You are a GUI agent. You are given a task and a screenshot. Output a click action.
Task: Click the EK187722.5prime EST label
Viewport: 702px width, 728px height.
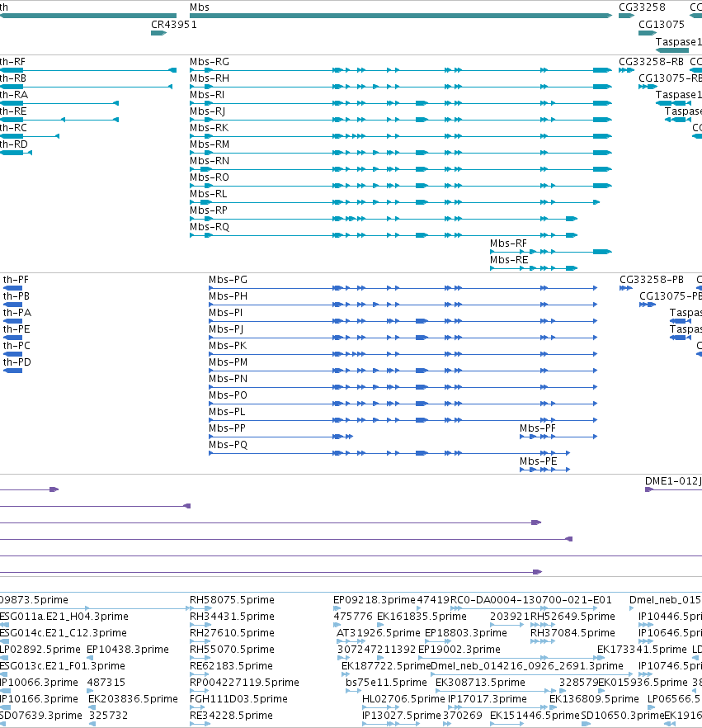click(x=386, y=666)
